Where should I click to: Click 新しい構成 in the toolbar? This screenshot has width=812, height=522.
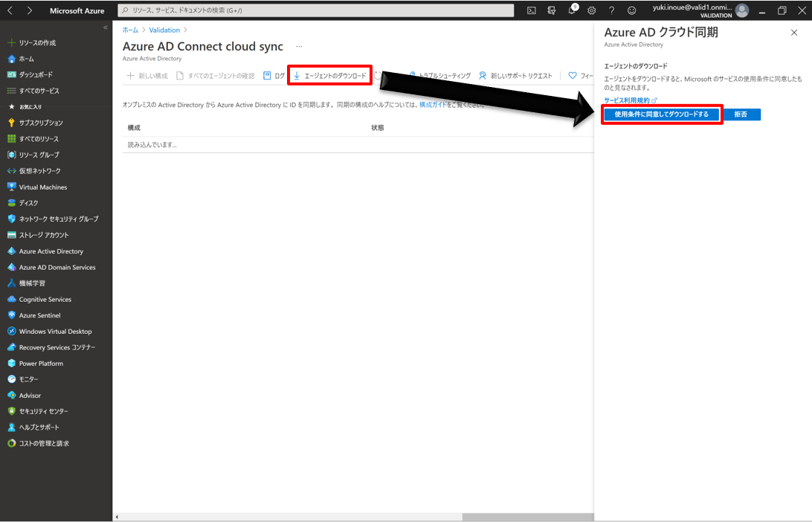[147, 76]
